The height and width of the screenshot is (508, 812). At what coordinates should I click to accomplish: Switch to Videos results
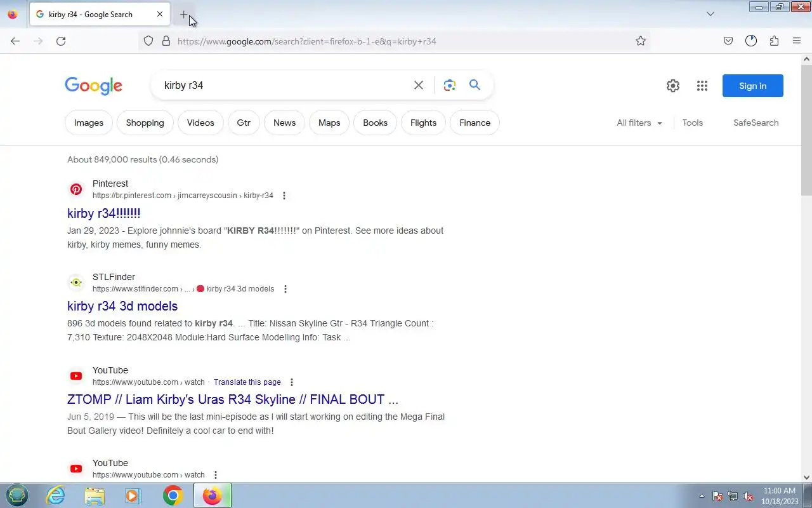[x=200, y=123]
